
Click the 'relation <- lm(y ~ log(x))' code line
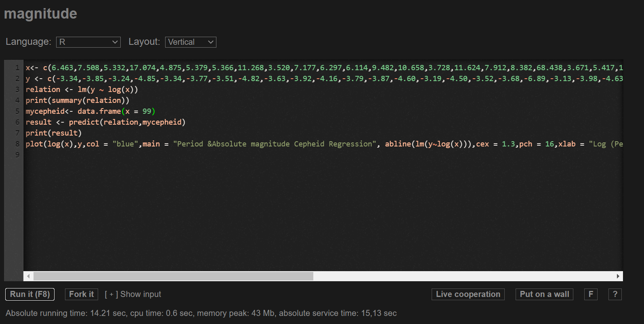click(x=82, y=90)
